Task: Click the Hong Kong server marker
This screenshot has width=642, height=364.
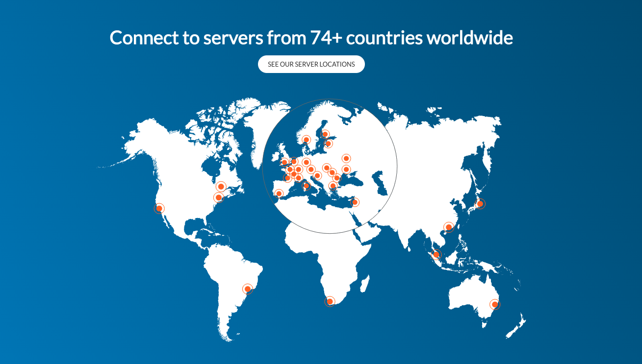Action: (448, 227)
